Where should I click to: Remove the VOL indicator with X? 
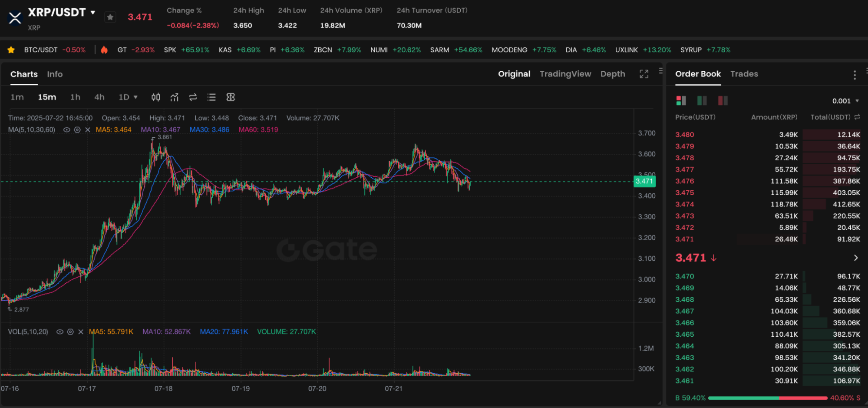point(81,332)
